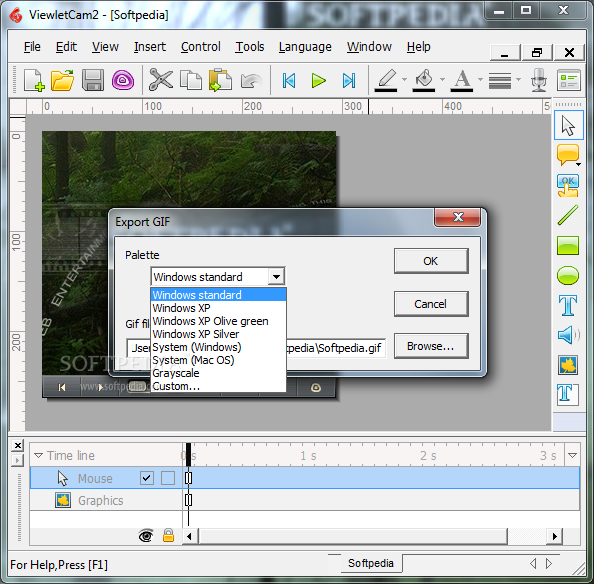
Task: Play the project with the green arrow
Action: [x=319, y=80]
